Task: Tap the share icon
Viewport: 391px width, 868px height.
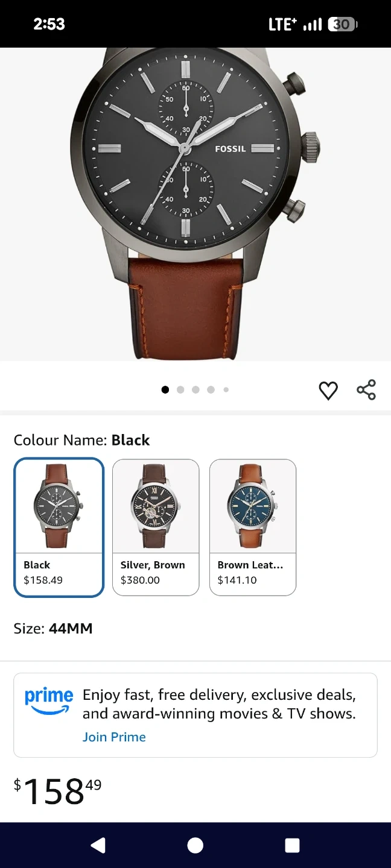Action: [x=366, y=390]
